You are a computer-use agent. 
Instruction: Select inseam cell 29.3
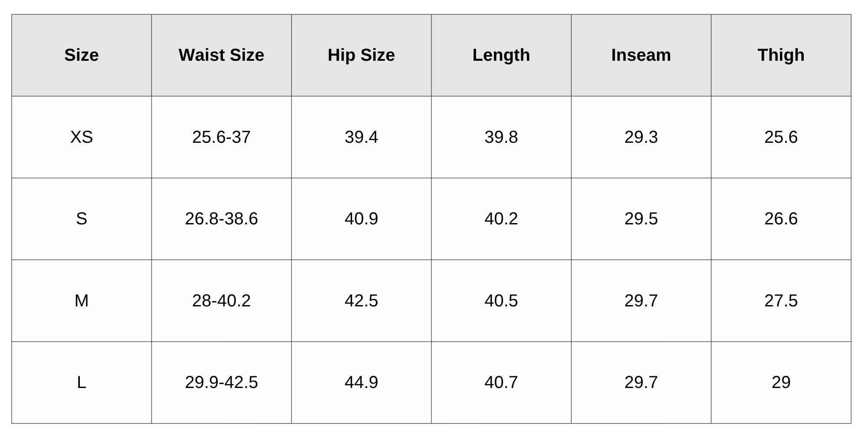pos(641,137)
